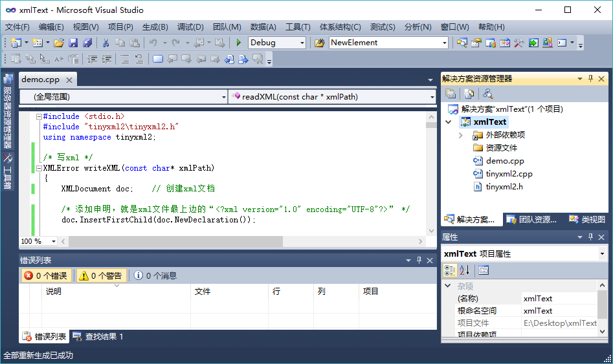Collapse the xmlText project node
613x364 pixels.
coord(449,122)
